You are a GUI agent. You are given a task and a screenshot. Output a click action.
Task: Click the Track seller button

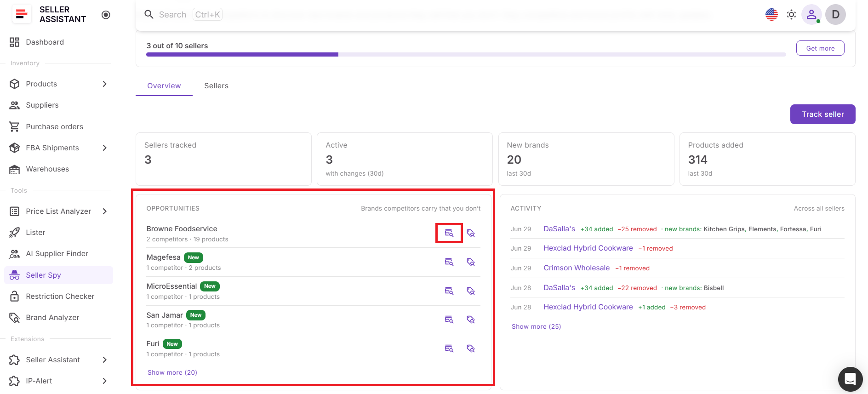(x=822, y=114)
